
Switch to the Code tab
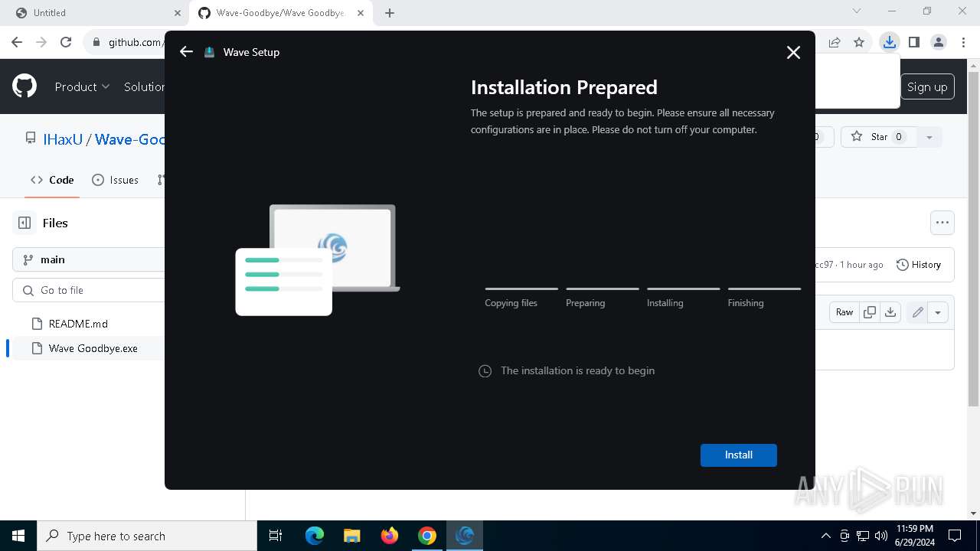(x=52, y=180)
